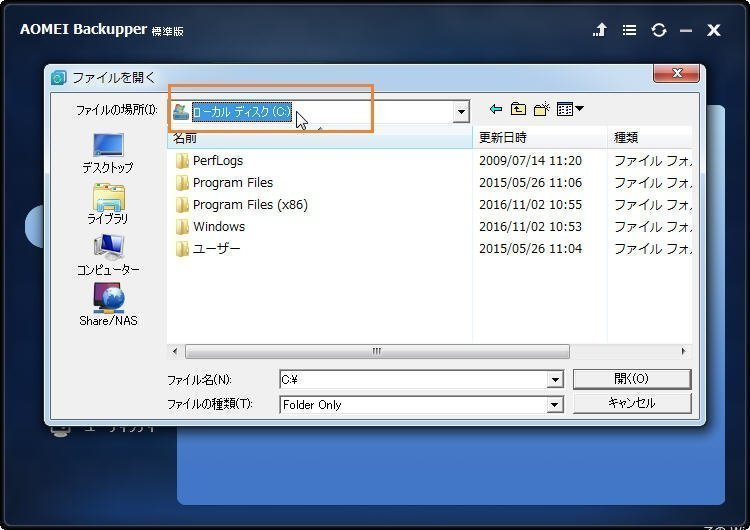Expand the ファイルの場所 location dropdown
This screenshot has height=530, width=750.
click(x=461, y=112)
